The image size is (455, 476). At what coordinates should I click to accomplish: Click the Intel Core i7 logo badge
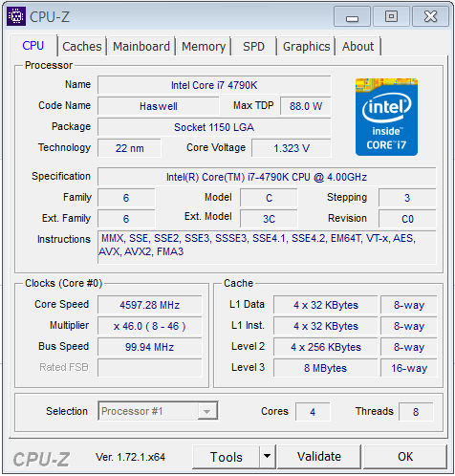(386, 117)
